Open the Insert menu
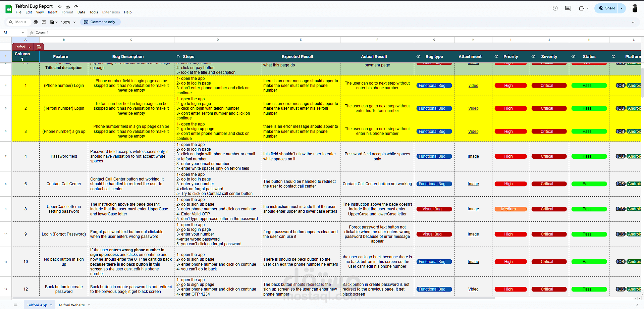 point(53,12)
